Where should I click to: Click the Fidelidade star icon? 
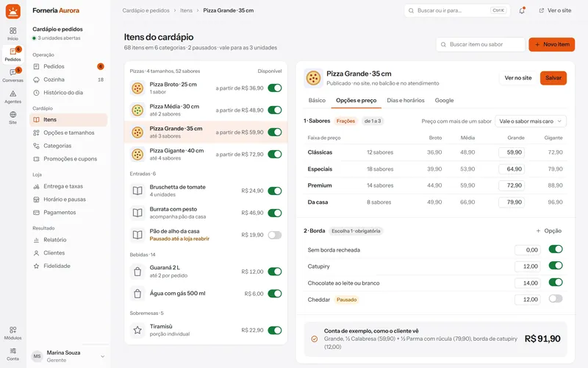pos(36,266)
